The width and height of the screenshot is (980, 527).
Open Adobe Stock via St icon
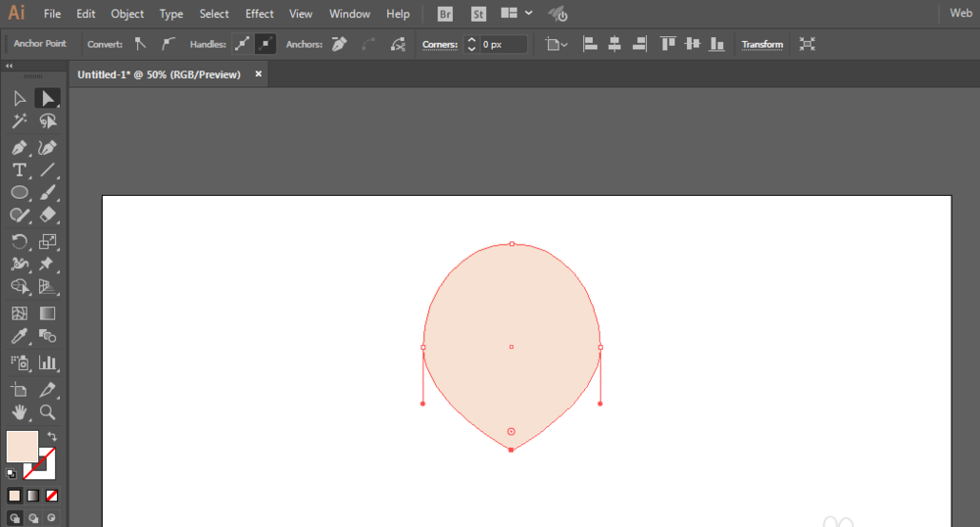[478, 14]
